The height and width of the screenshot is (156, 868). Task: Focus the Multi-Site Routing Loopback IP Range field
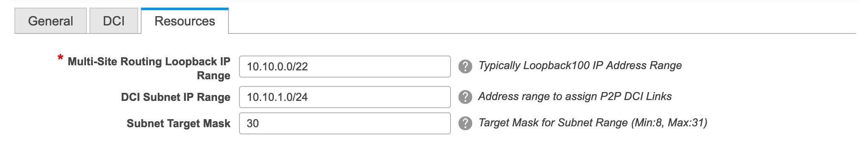pyautogui.click(x=345, y=67)
